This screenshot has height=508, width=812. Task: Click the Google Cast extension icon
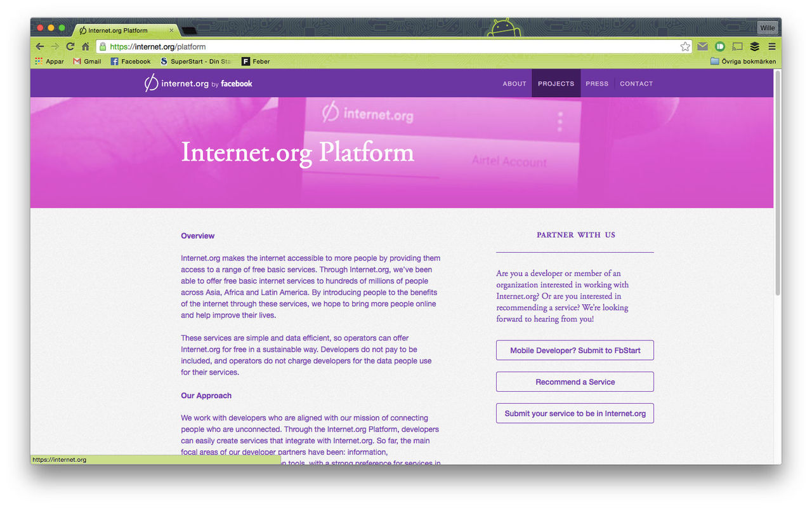pos(737,46)
